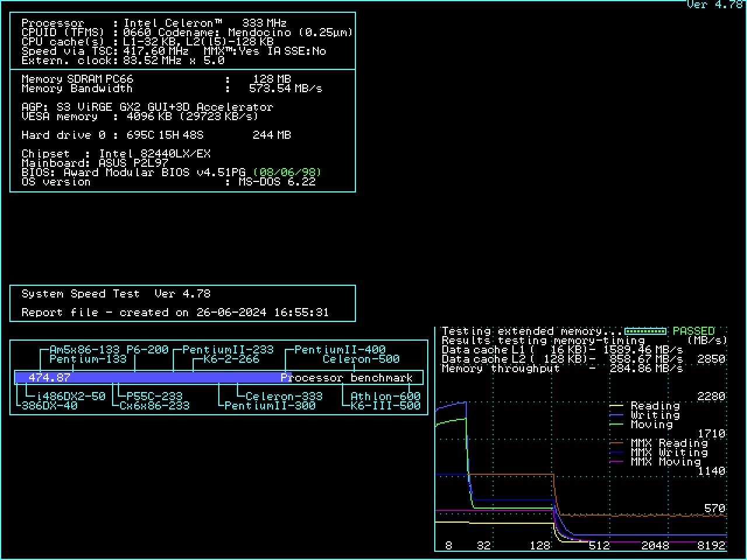Screen dimensions: 747x560
Task: Click the '2280' graph axis value
Action: click(x=711, y=397)
